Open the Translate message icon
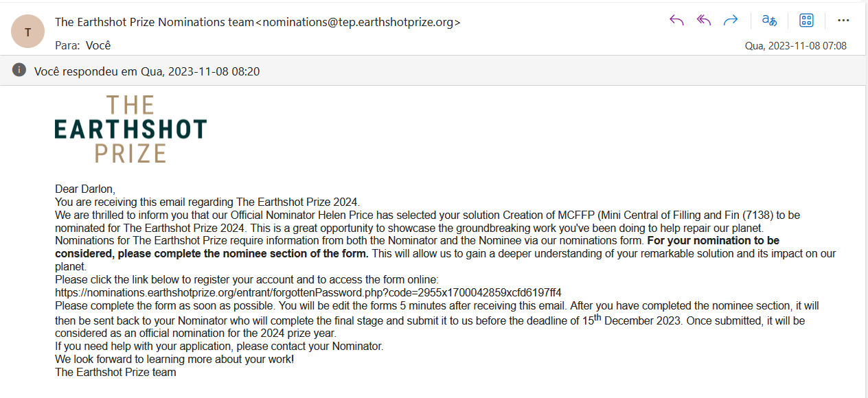Viewport: 868px width, 398px height. tap(769, 20)
